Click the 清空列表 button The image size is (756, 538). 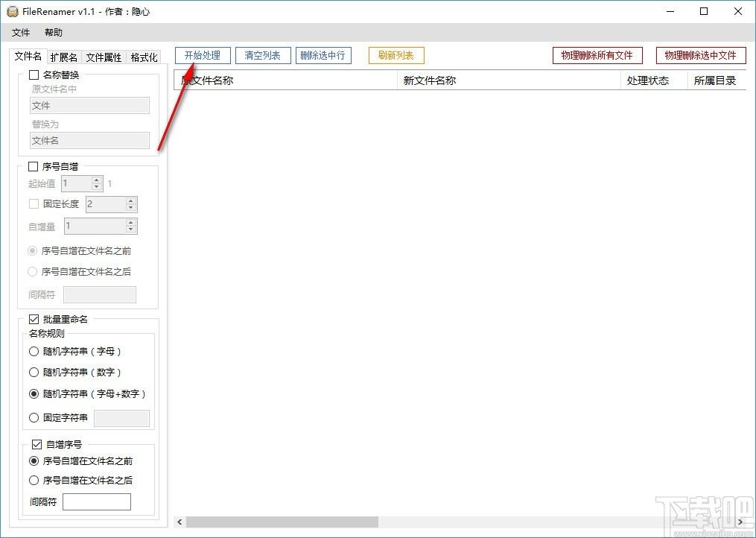pyautogui.click(x=263, y=55)
